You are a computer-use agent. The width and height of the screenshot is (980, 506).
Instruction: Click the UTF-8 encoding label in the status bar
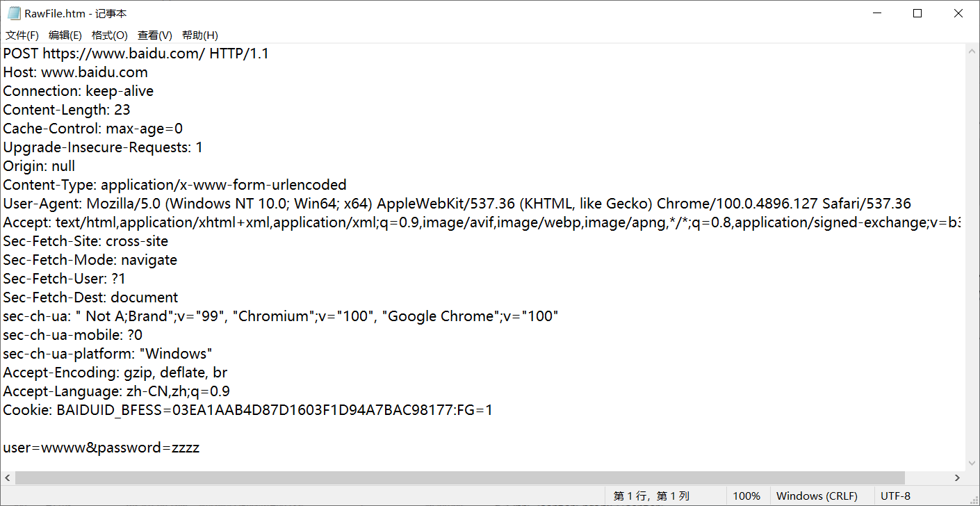point(895,496)
